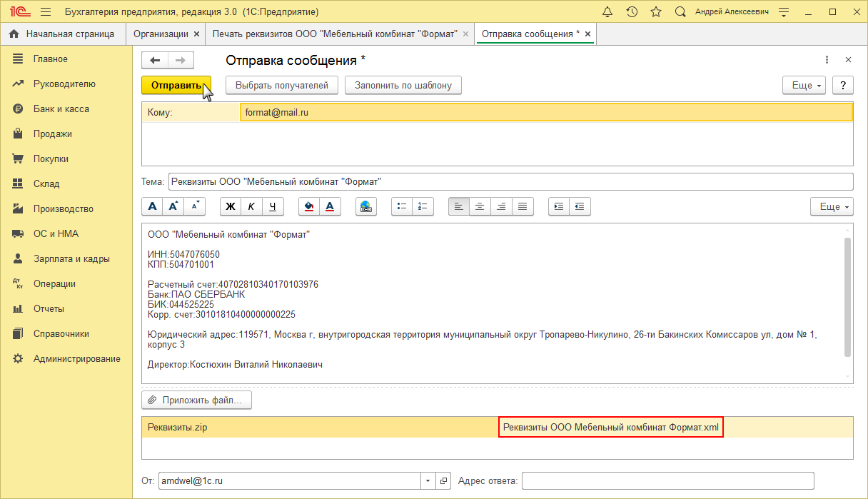Focus the Тема subject field
This screenshot has width=868, height=499.
510,182
